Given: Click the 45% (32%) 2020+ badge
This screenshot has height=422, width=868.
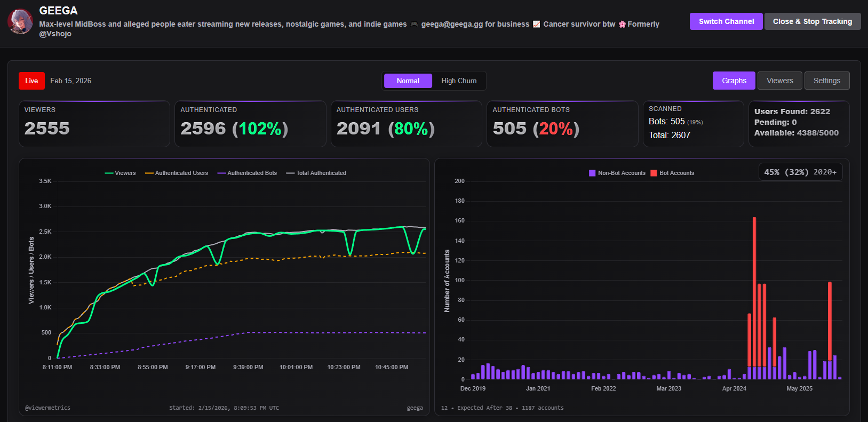Looking at the screenshot, I should tap(800, 172).
